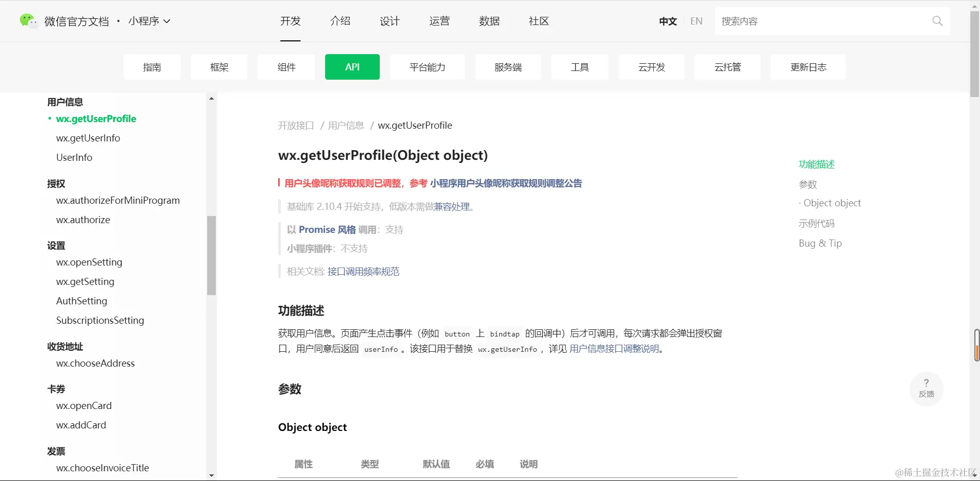980x481 pixels.
Task: Open wx.openCard in the sidebar
Action: click(84, 405)
